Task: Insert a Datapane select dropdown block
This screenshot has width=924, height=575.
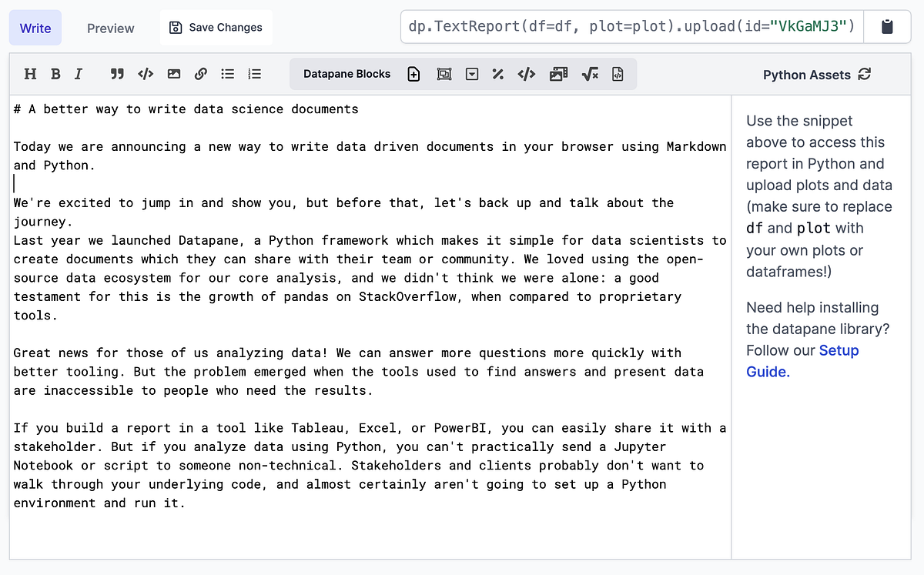Action: (471, 73)
